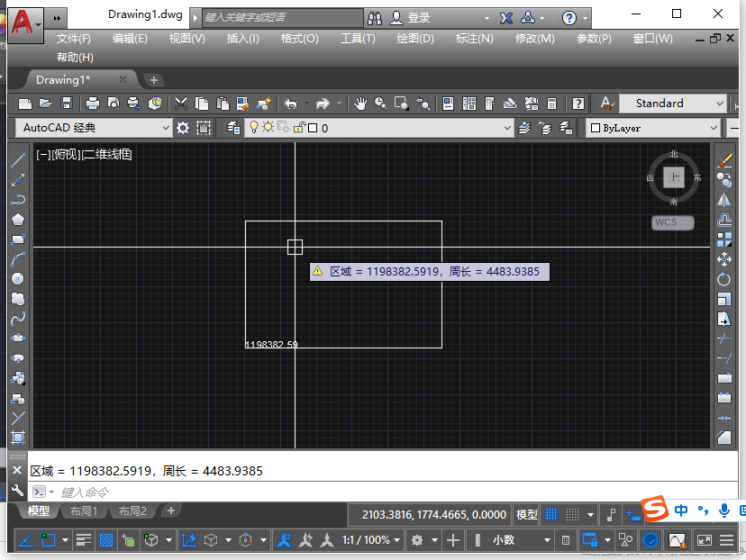Toggle dynamic input in status bar
This screenshot has height=560, width=746.
pyautogui.click(x=632, y=514)
